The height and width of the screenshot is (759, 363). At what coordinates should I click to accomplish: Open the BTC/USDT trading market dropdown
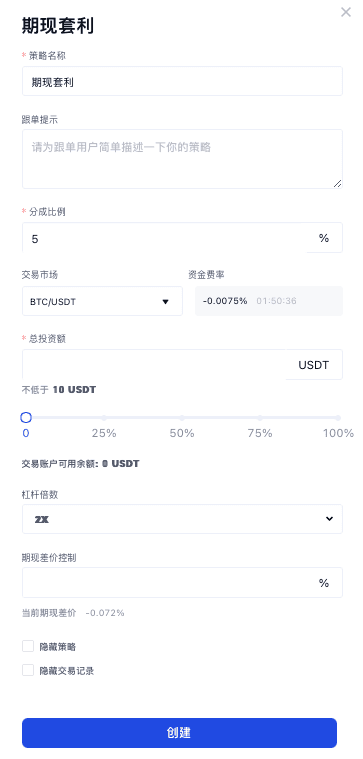click(x=102, y=301)
